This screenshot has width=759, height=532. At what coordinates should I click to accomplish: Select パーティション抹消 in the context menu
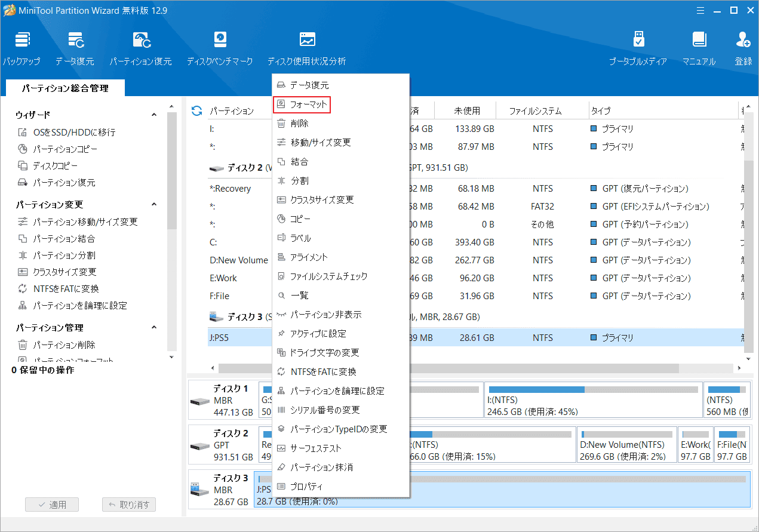pos(340,468)
